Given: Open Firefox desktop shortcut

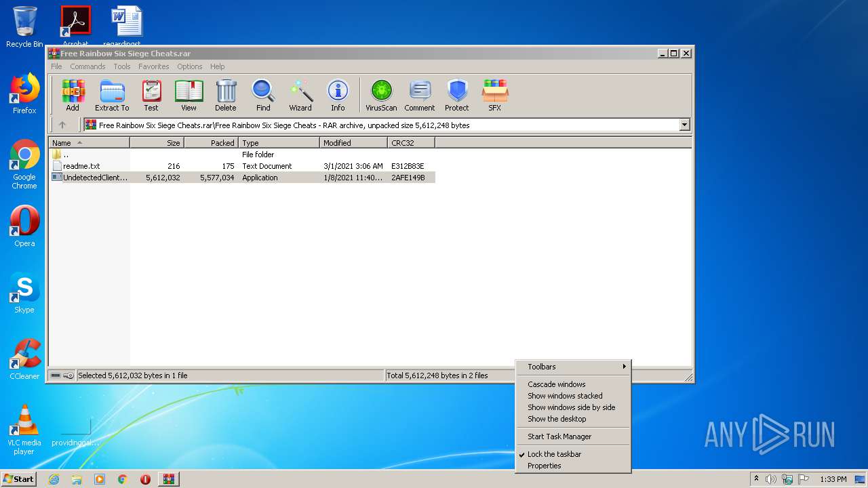Looking at the screenshot, I should coord(24,94).
